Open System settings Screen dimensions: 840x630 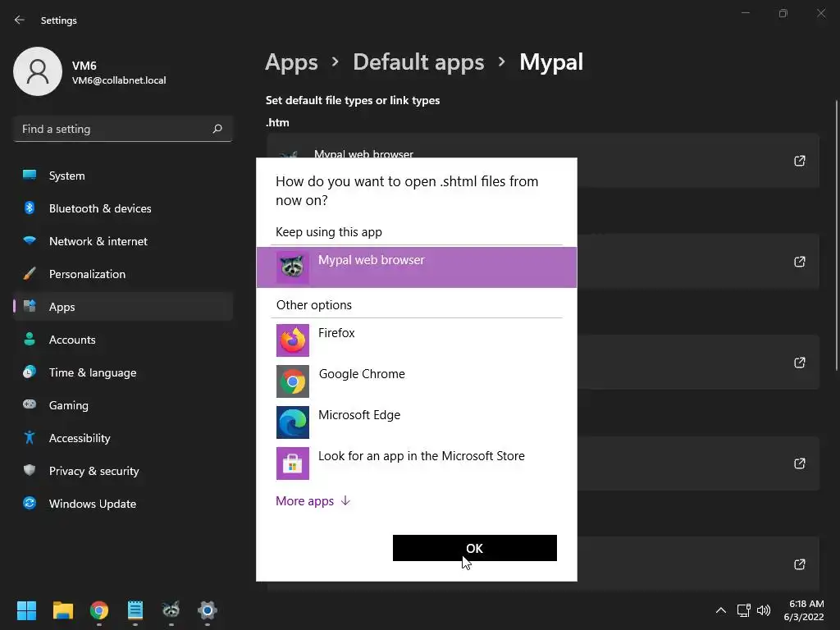[x=123, y=176]
